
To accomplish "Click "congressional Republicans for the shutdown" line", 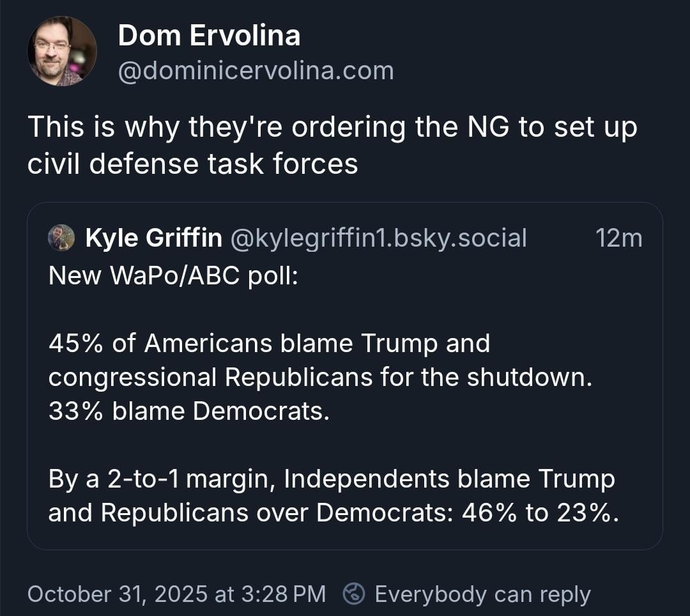I will [x=320, y=377].
